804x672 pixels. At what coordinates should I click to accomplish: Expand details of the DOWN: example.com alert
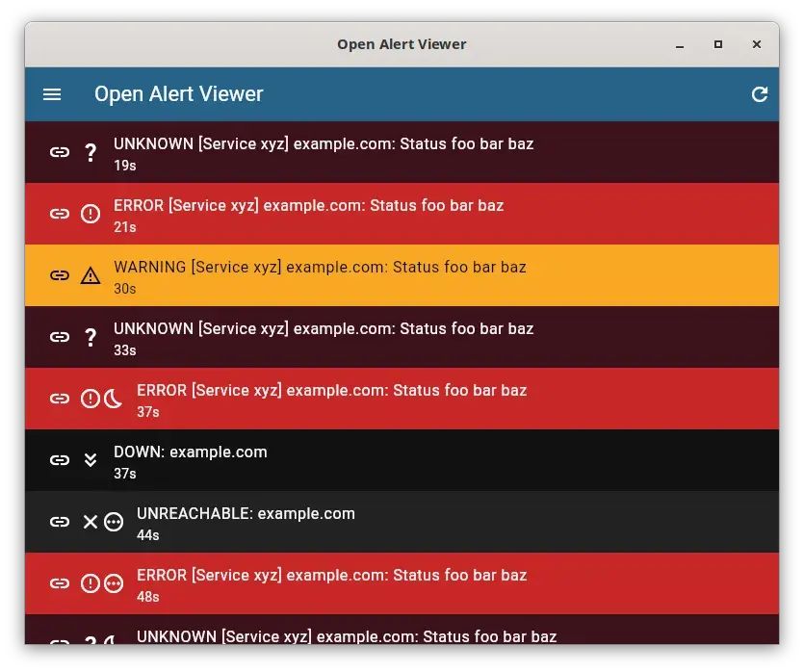[385, 459]
